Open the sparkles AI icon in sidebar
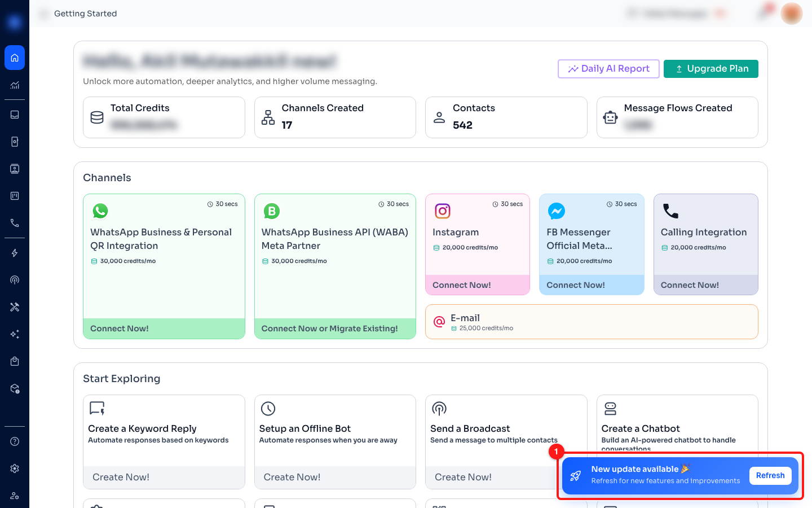The width and height of the screenshot is (812, 508). tap(15, 334)
